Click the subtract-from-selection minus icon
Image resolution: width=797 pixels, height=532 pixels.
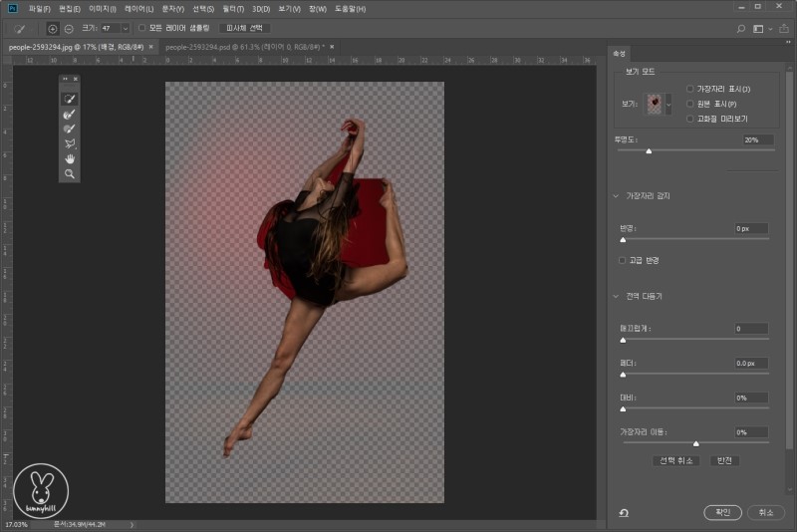coord(69,28)
